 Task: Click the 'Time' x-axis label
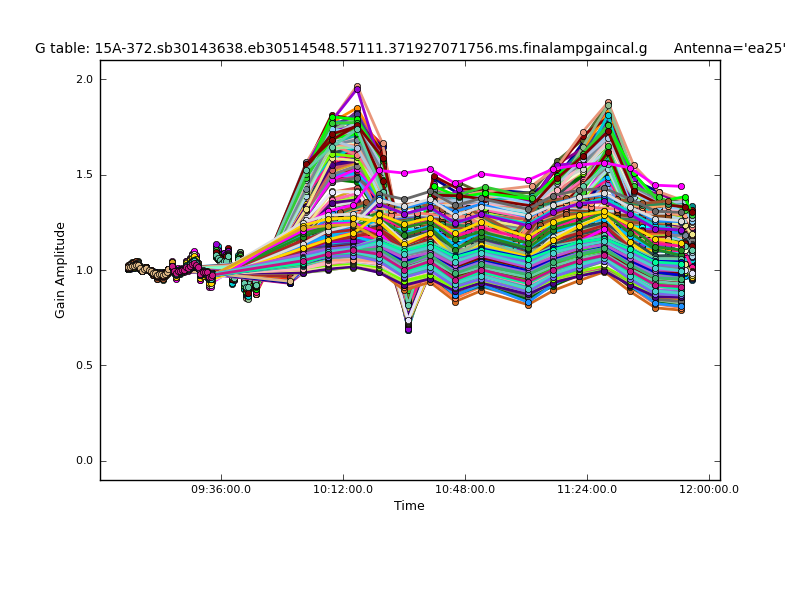tap(409, 506)
